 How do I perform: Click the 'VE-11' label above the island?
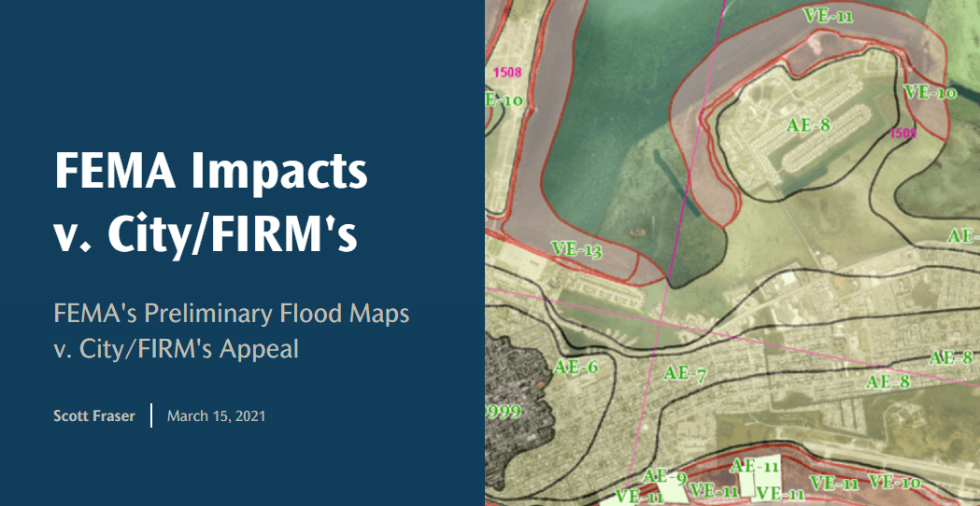click(x=828, y=16)
